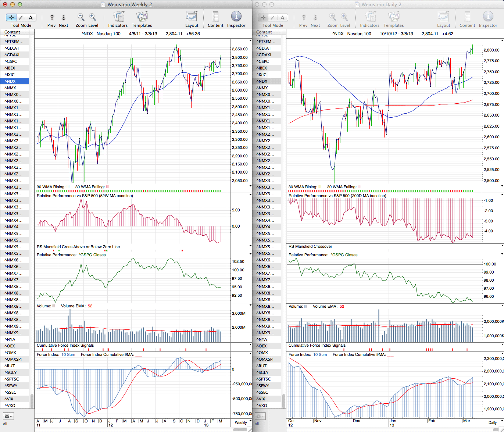Click the Weekly symbol list scrollbar thumb
This screenshot has width=504, height=432.
coord(32,400)
